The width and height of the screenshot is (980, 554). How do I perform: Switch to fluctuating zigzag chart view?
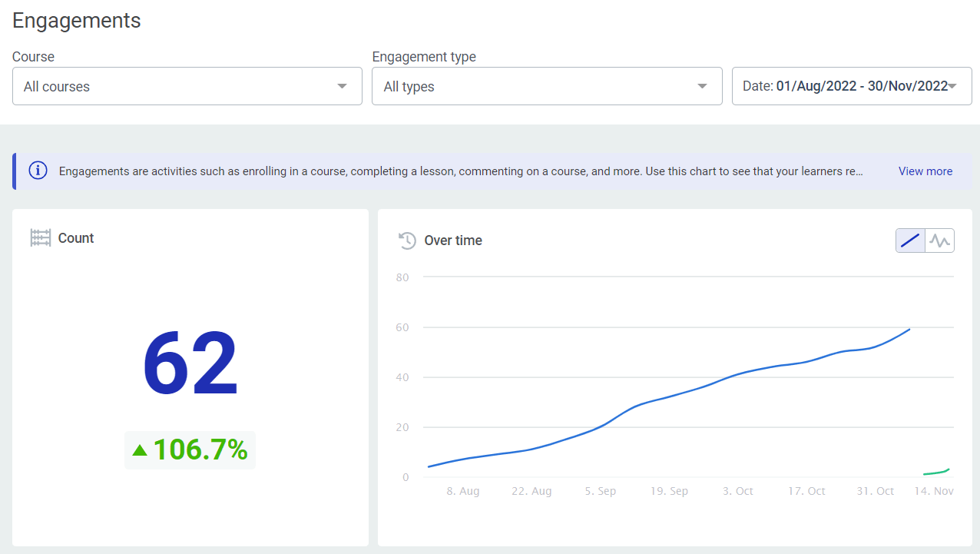[939, 241]
